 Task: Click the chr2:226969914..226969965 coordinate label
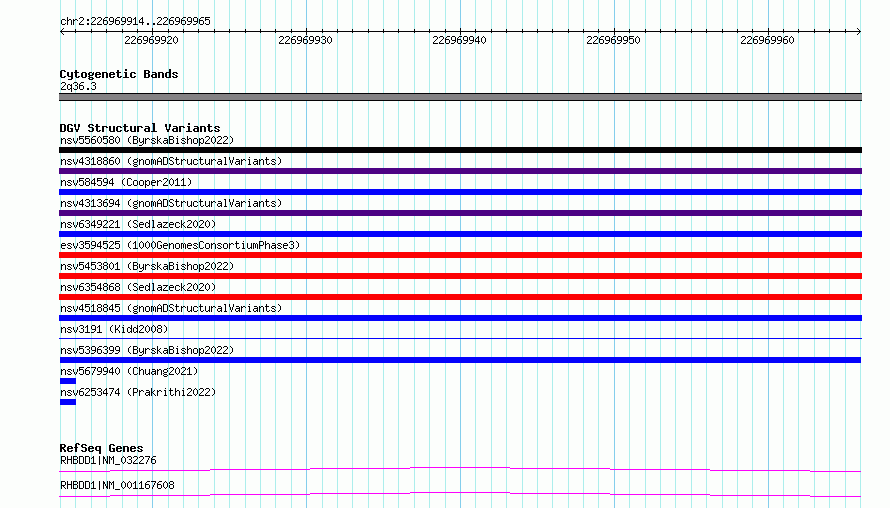click(x=135, y=21)
